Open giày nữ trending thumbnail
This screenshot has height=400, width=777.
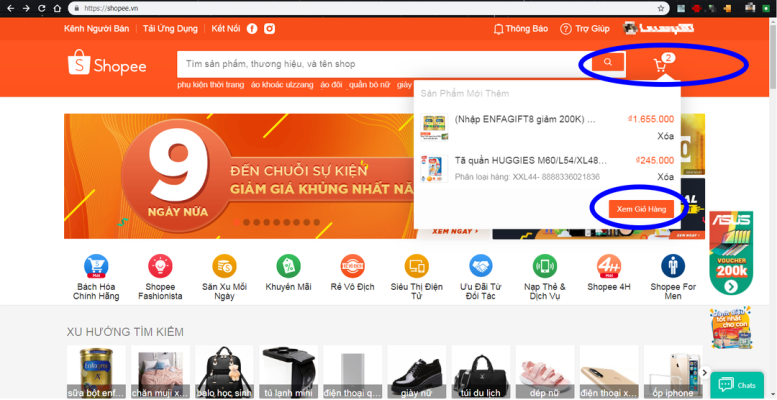coord(417,372)
